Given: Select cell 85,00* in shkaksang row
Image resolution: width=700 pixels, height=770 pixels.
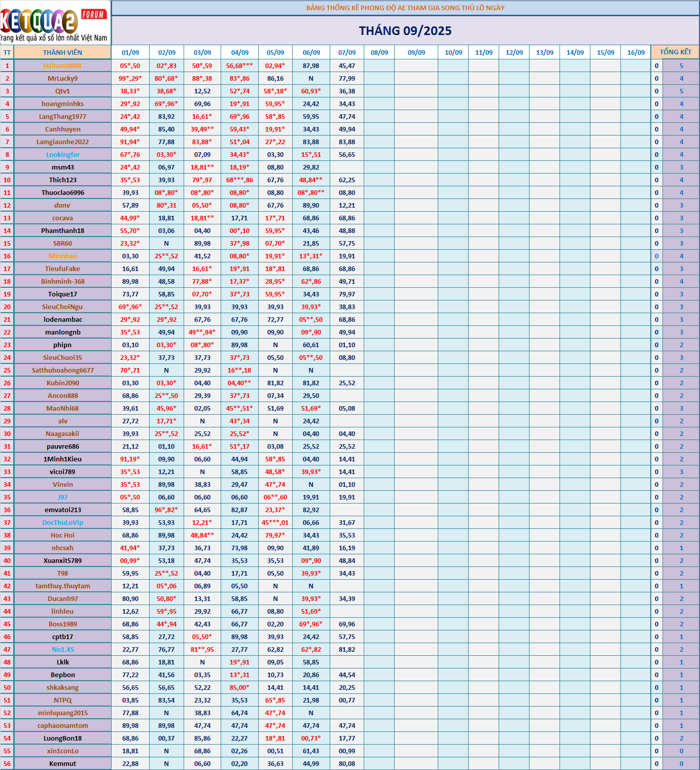Looking at the screenshot, I should (x=240, y=687).
